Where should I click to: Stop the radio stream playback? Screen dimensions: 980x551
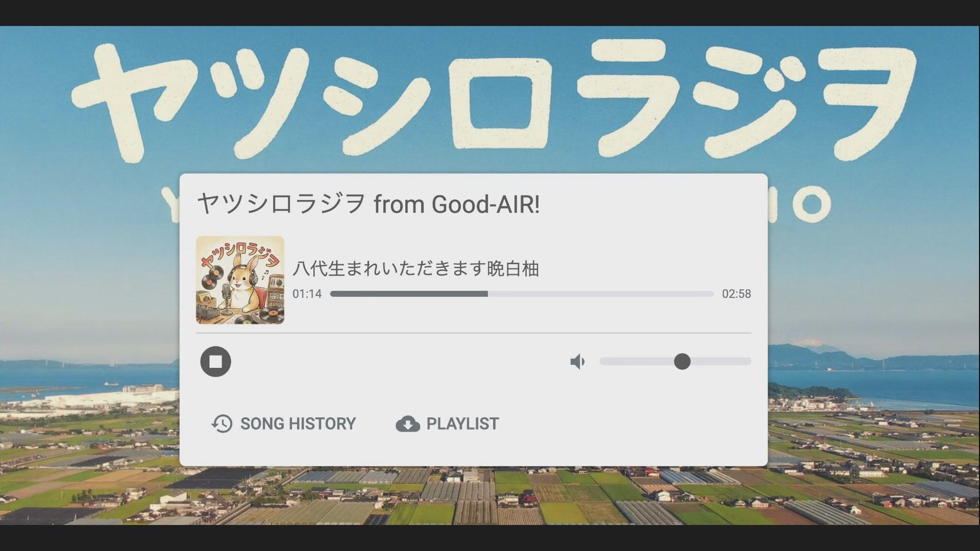pyautogui.click(x=215, y=362)
